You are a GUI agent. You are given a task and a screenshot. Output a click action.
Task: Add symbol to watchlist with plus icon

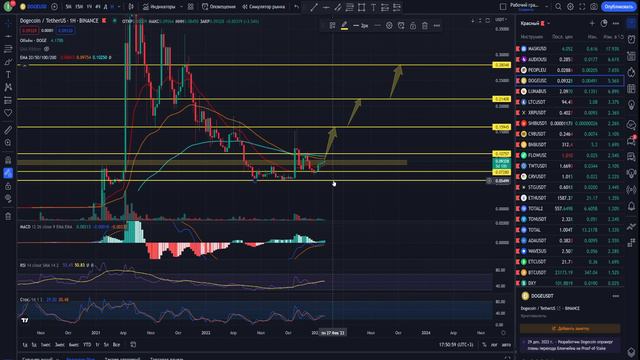pyautogui.click(x=592, y=23)
